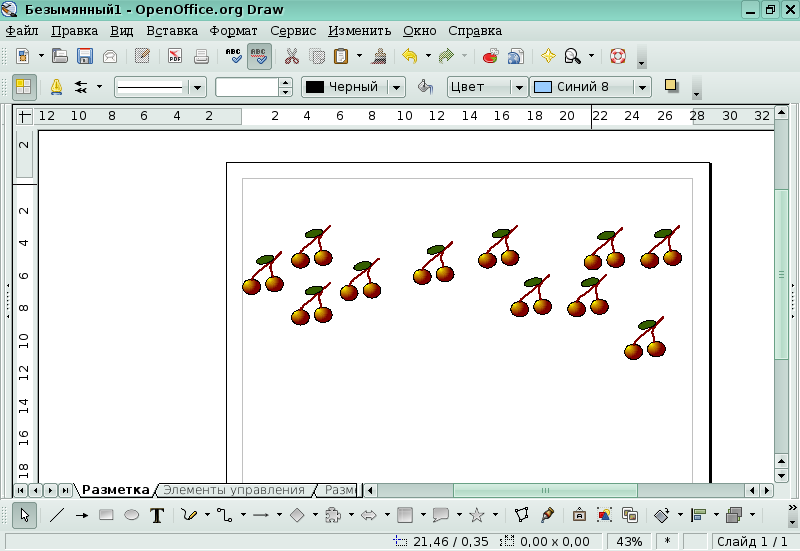Click the Edit points tool
This screenshot has height=551, width=800.
pos(521,515)
